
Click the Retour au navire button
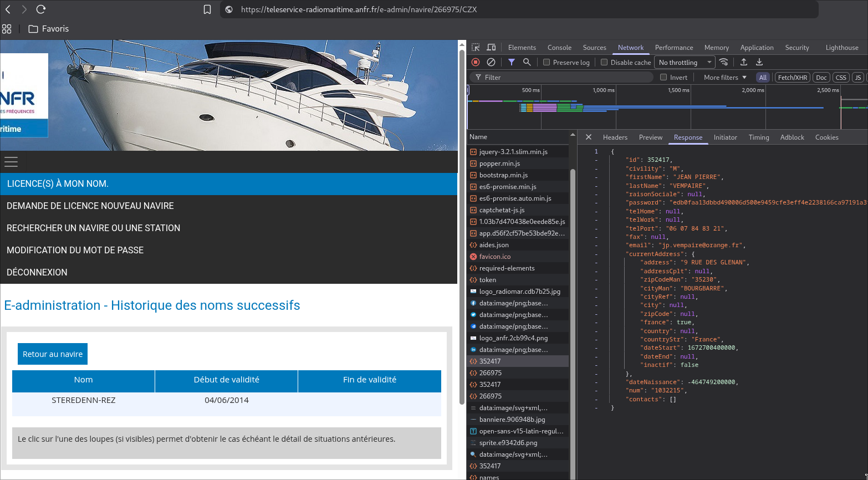click(x=53, y=354)
